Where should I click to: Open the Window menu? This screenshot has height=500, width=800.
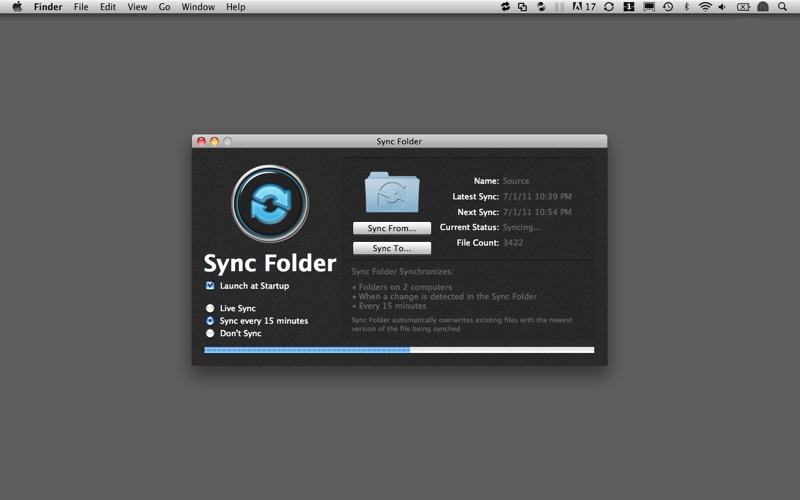coord(198,7)
